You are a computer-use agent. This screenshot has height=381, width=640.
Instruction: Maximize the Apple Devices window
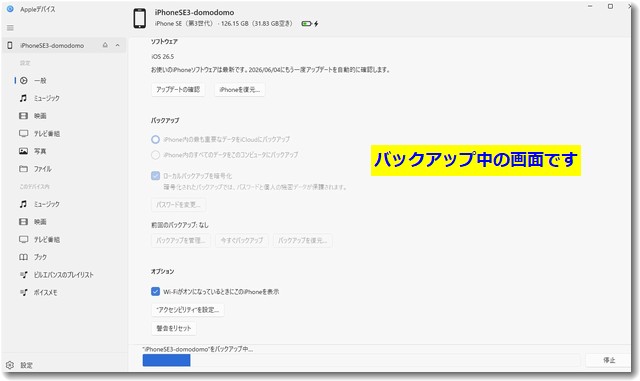[x=610, y=6]
